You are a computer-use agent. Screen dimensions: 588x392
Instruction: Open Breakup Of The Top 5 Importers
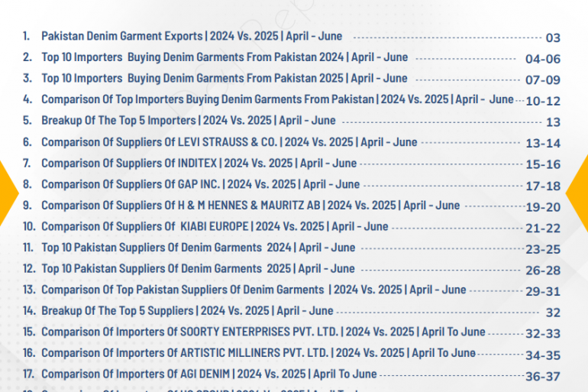pyautogui.click(x=188, y=121)
